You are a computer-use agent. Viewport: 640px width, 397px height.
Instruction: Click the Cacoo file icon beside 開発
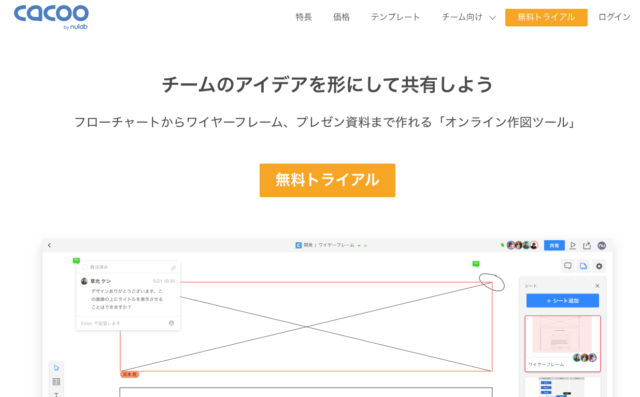tap(298, 245)
